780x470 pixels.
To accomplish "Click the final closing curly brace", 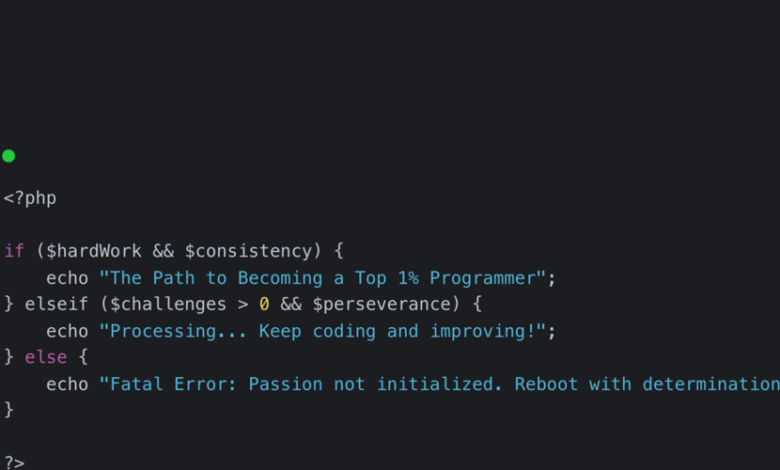I will 8,410.
